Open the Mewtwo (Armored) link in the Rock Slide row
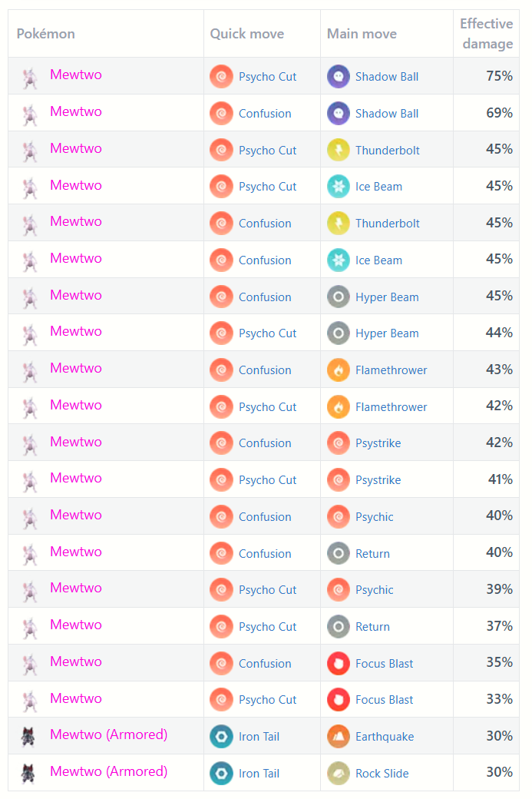 [108, 771]
